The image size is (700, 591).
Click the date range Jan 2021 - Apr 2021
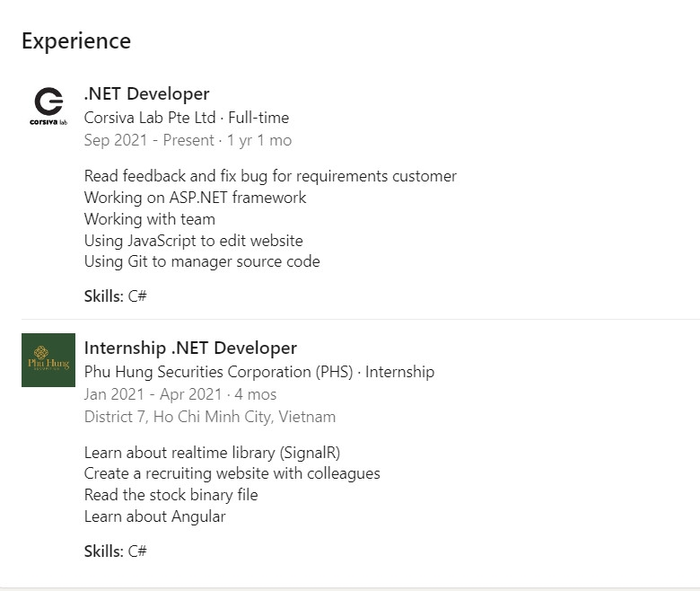[153, 394]
